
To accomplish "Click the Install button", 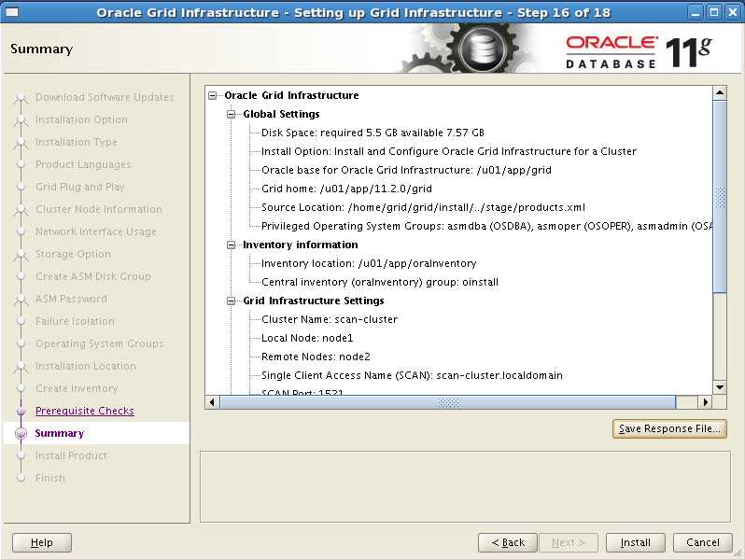I will [x=635, y=542].
